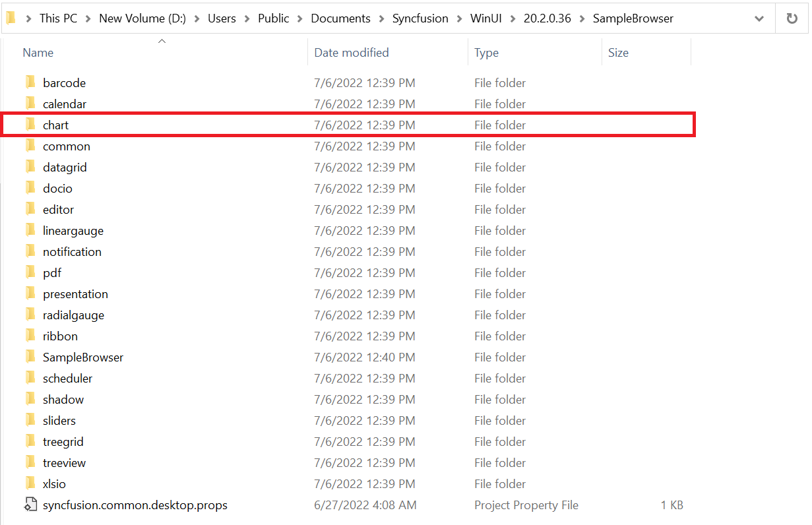The width and height of the screenshot is (812, 525).
Task: Select the SampleBrowser folder icon in the list
Action: click(30, 357)
